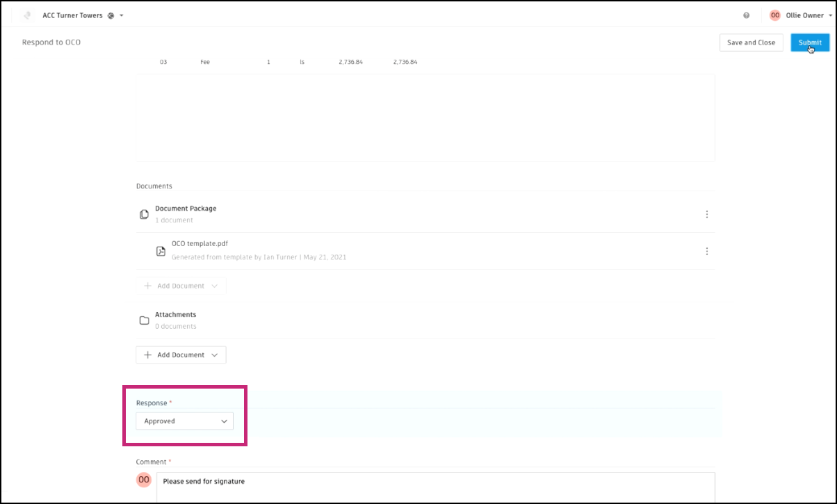Open the Document Package overflow menu
This screenshot has height=504, width=837.
click(706, 214)
